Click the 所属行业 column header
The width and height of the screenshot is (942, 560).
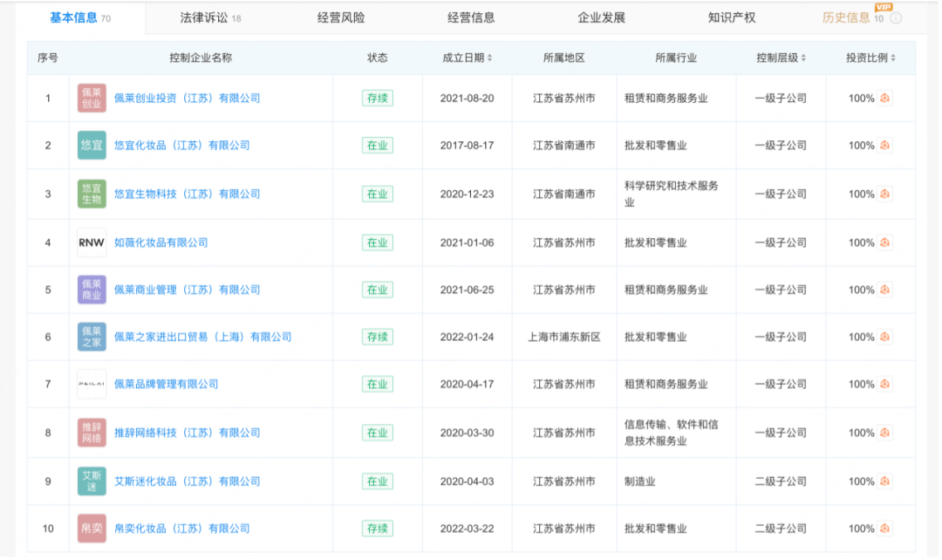tap(676, 58)
